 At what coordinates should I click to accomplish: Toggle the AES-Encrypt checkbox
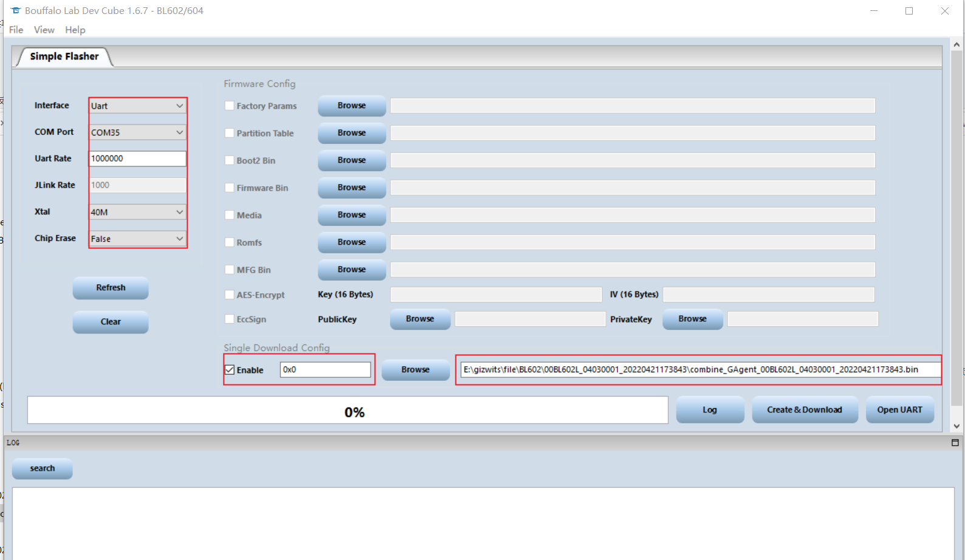pyautogui.click(x=230, y=295)
